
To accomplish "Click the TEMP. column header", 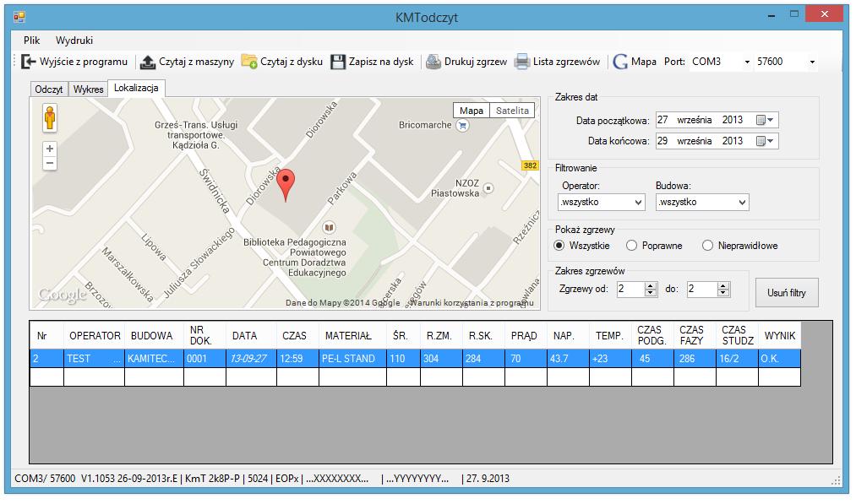I will [610, 336].
